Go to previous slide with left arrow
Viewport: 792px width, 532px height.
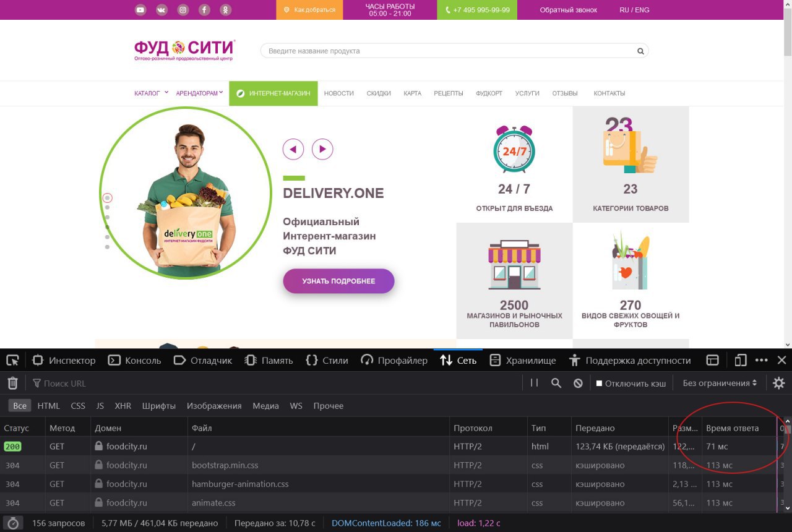coord(293,149)
